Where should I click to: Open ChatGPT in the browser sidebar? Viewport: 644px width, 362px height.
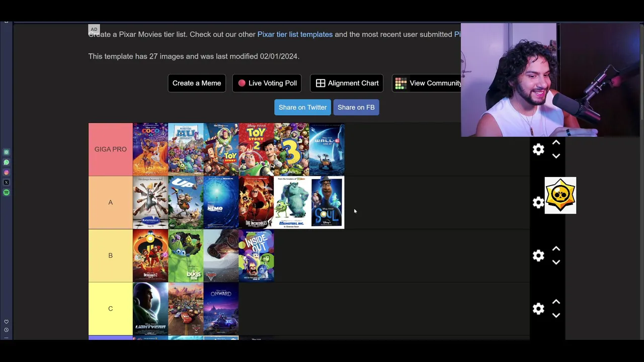click(6, 152)
